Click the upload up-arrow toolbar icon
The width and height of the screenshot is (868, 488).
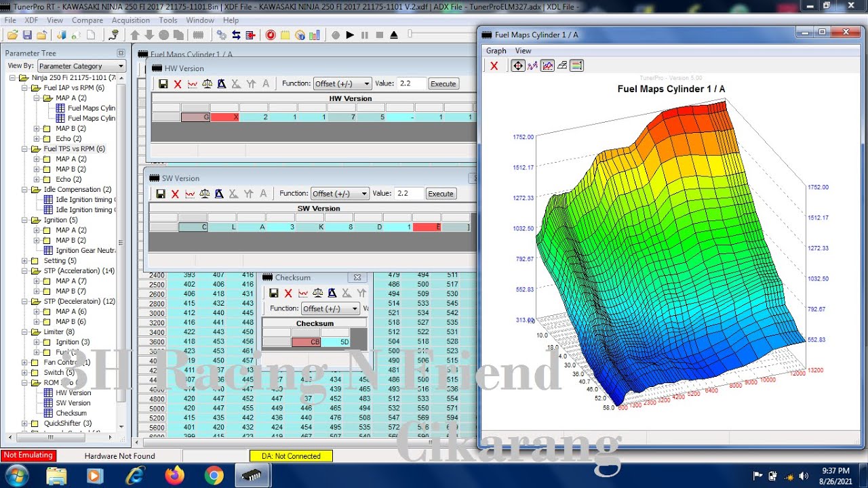[135, 35]
